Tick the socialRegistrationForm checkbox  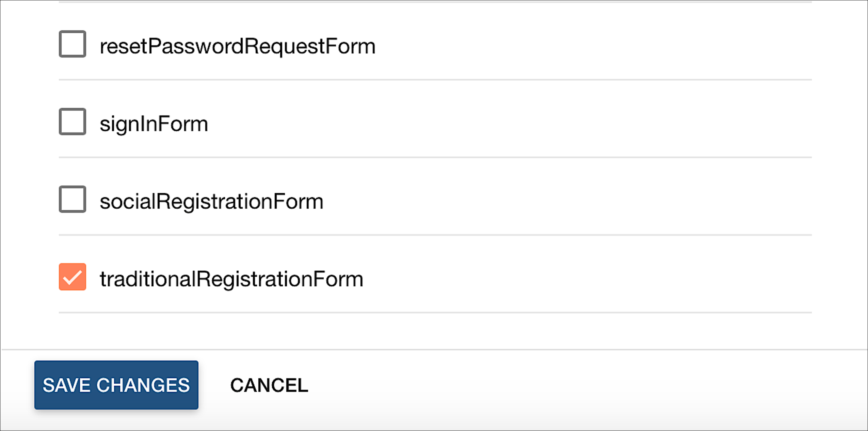[73, 199]
